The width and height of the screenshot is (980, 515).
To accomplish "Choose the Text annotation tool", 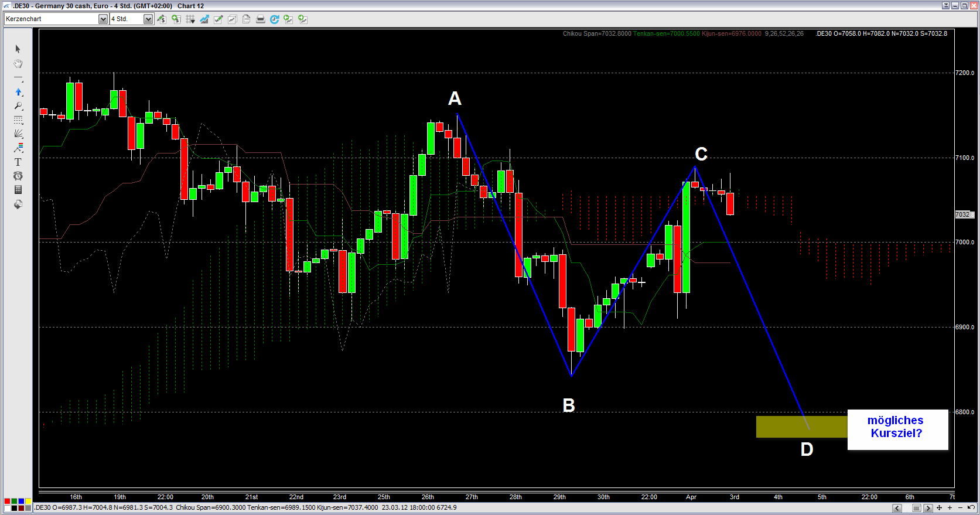I will click(18, 162).
